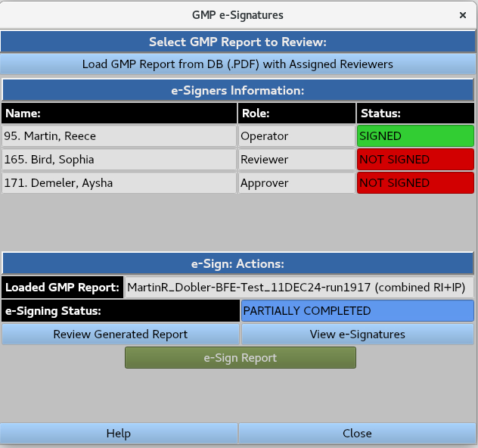Click the loaded report name field MartinR_Dobler-BFE-Test

pyautogui.click(x=300, y=288)
